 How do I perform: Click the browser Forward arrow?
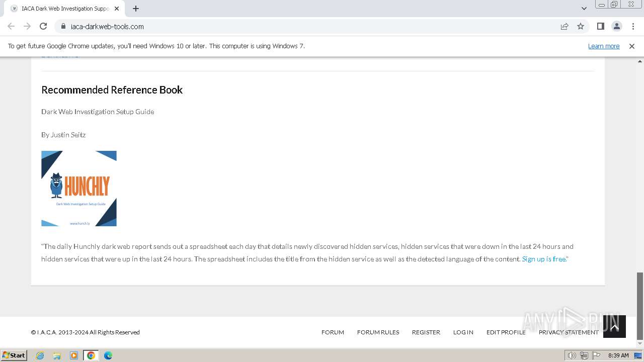pos(27,26)
